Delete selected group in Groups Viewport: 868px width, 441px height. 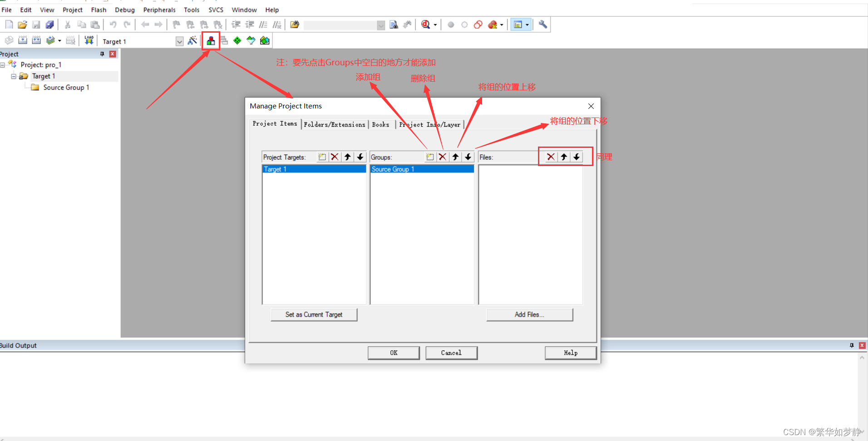[x=443, y=157]
